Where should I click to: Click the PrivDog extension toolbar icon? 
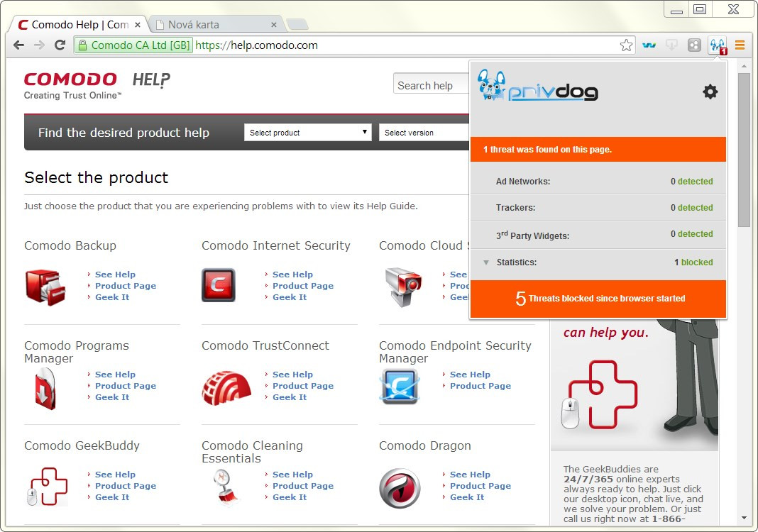(x=718, y=46)
